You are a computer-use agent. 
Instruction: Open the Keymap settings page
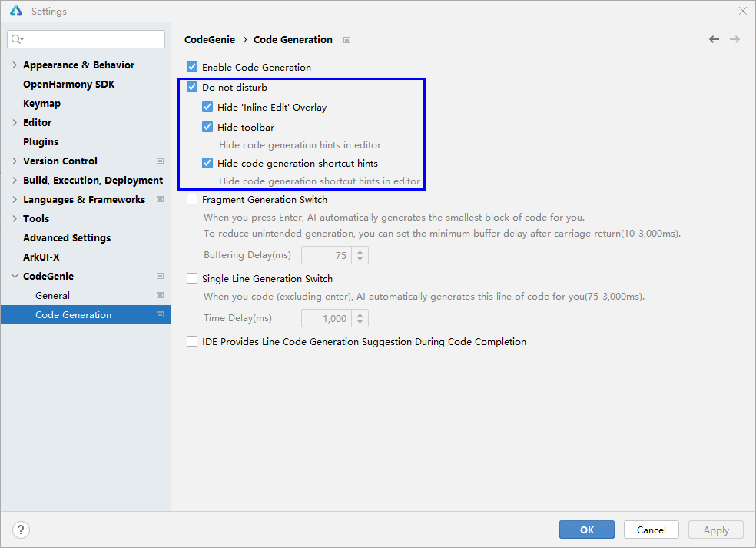pyautogui.click(x=41, y=104)
